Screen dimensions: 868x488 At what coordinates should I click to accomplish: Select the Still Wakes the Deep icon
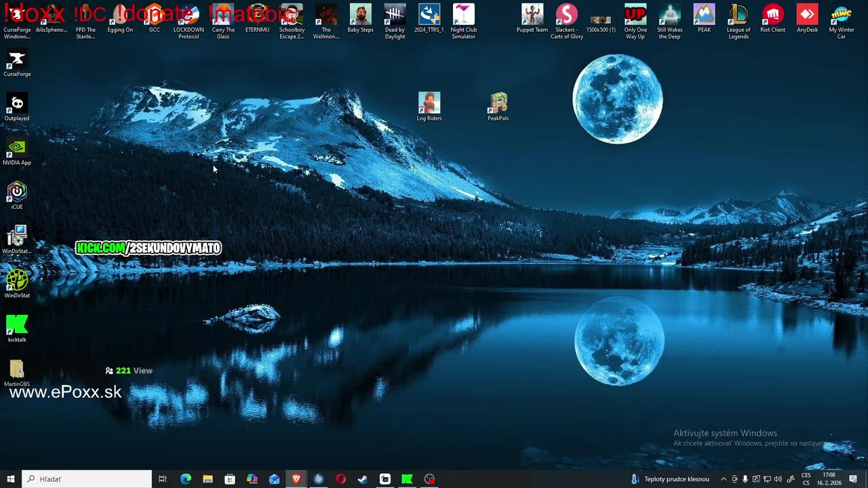point(670,22)
